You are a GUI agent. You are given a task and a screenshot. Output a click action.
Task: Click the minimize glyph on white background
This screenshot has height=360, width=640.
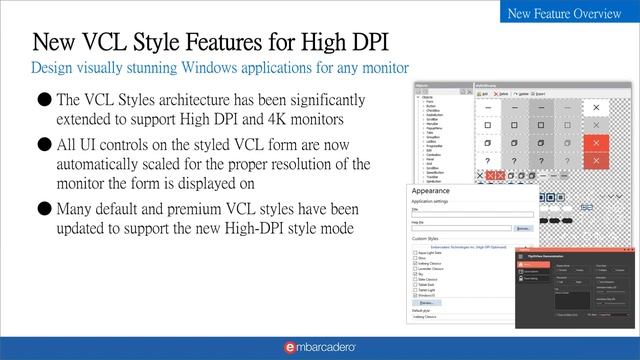pyautogui.click(x=488, y=108)
